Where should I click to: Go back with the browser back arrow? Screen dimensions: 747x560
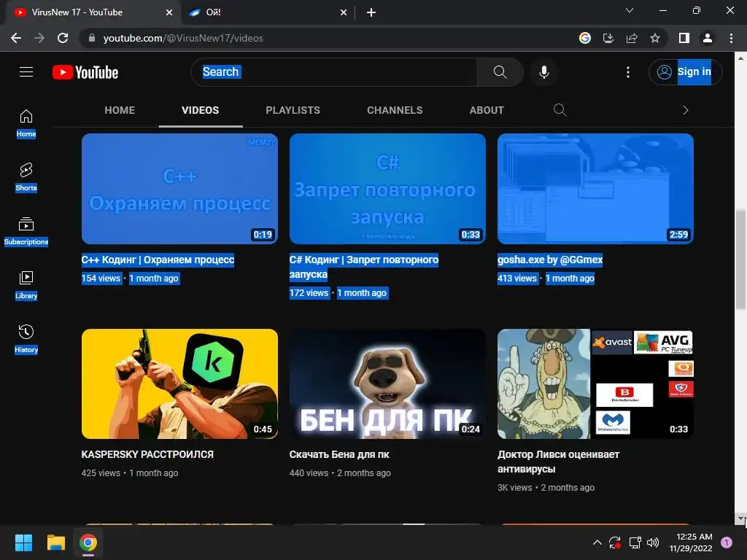click(16, 38)
